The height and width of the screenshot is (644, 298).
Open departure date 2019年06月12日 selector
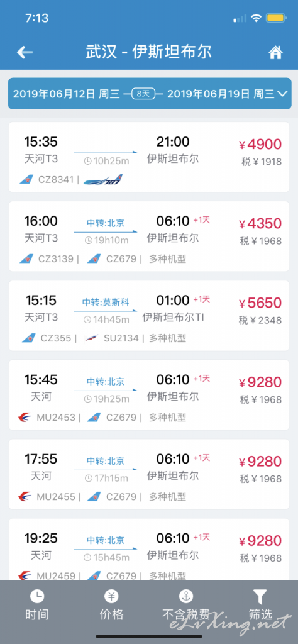coord(67,94)
